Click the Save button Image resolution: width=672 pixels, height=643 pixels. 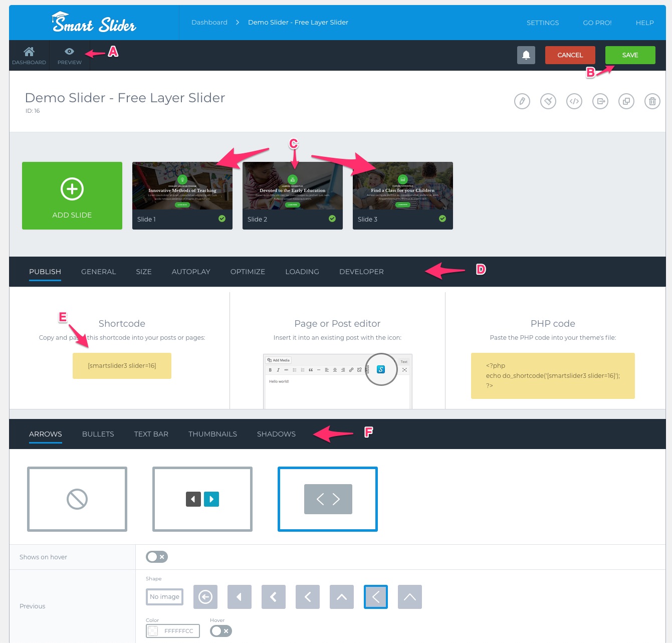click(630, 55)
